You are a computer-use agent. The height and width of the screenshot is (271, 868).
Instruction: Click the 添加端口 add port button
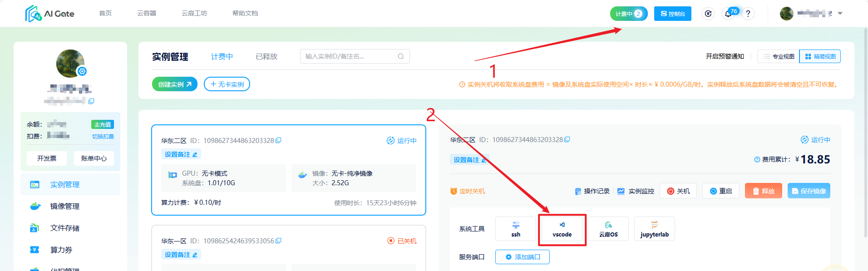523,257
